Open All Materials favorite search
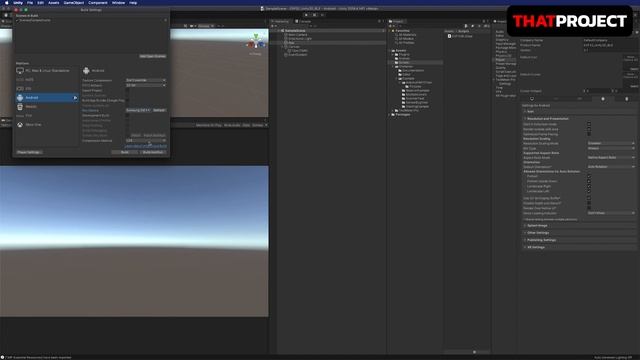Viewport: 640px width, 360px height. [x=405, y=35]
